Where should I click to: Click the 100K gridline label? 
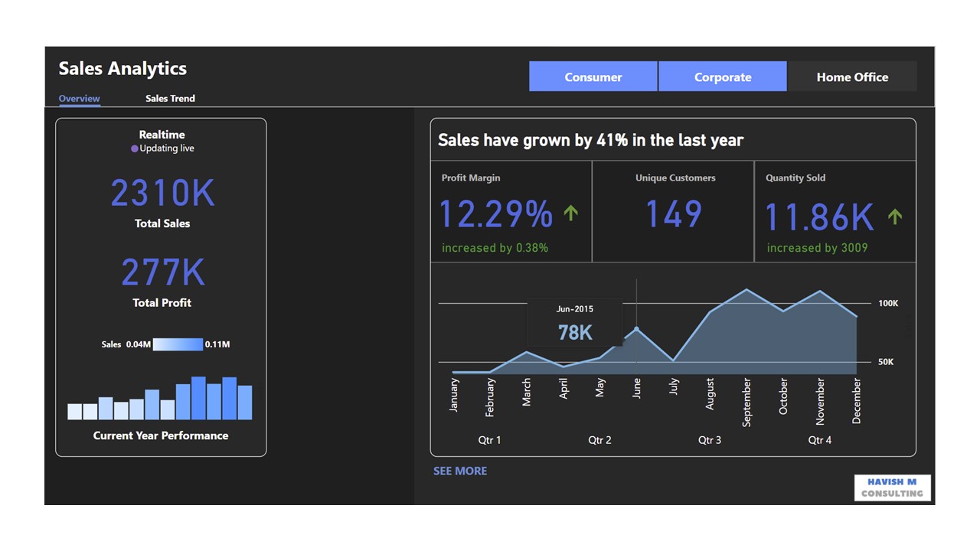[888, 304]
